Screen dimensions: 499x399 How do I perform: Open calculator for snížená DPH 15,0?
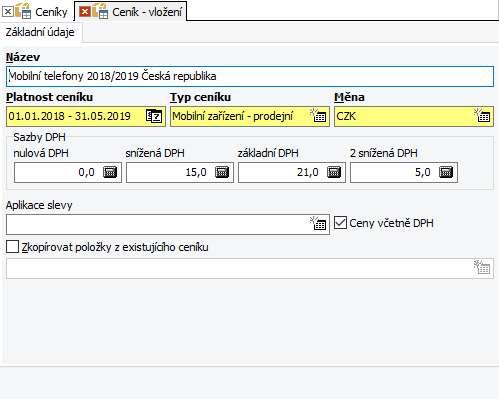[222, 172]
